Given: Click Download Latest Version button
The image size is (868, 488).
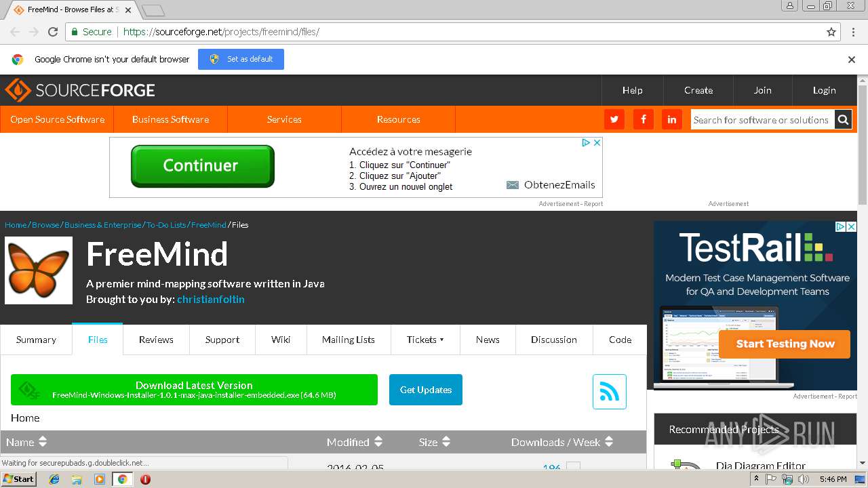Looking at the screenshot, I should pos(194,390).
